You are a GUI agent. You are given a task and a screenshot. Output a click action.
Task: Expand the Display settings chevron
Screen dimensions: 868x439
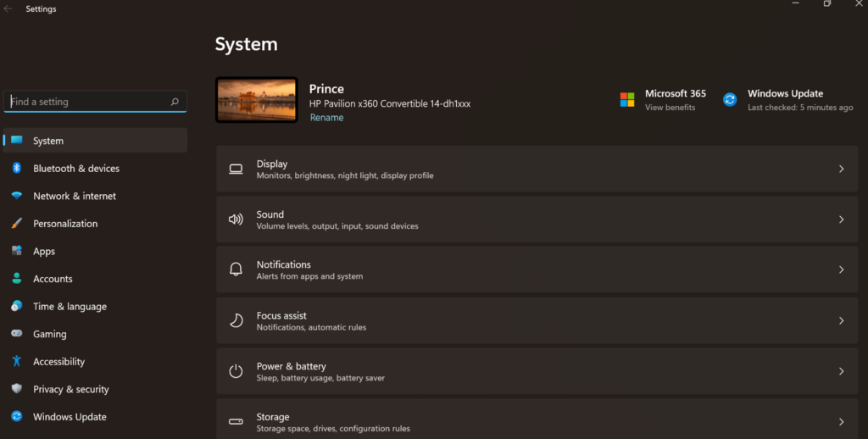(x=841, y=169)
